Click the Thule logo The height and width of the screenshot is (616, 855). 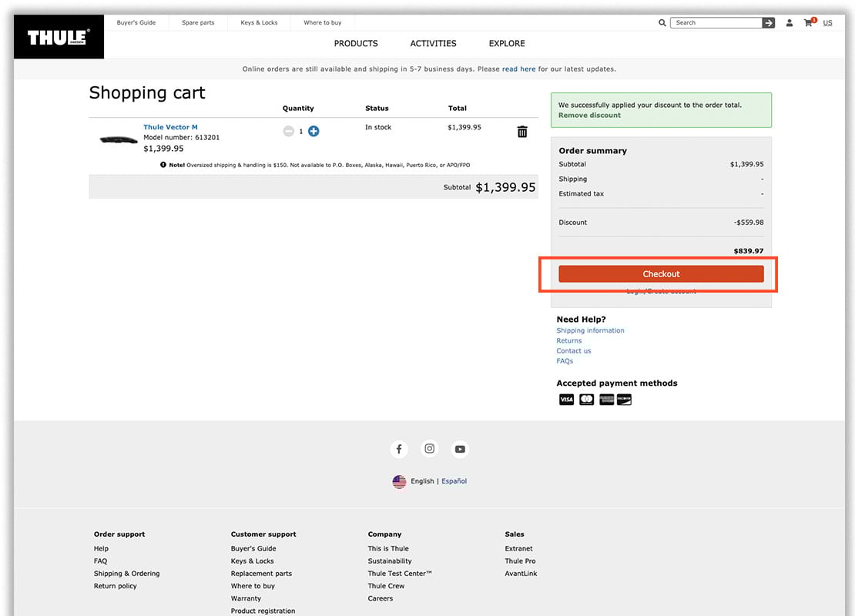click(59, 37)
